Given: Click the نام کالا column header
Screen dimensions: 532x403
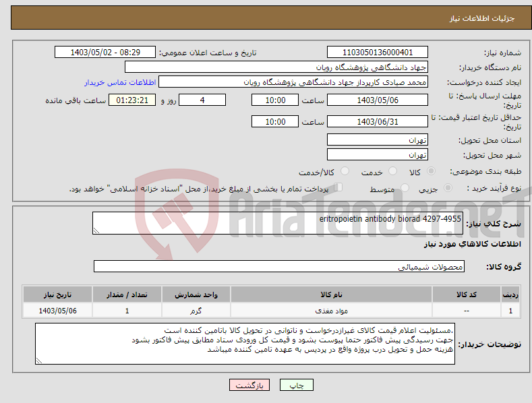Looking at the screenshot, I should point(331,294).
